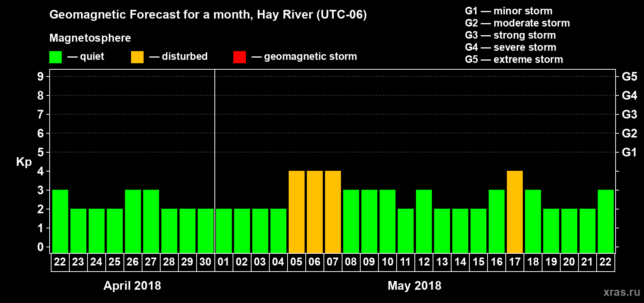
Task: Click the orange bar for May 07
Action: pos(333,212)
